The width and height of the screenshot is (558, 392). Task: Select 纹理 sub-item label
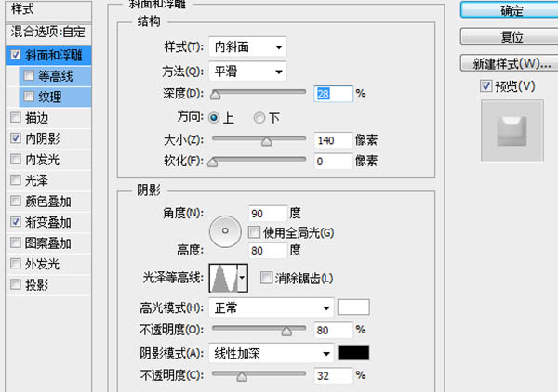50,97
